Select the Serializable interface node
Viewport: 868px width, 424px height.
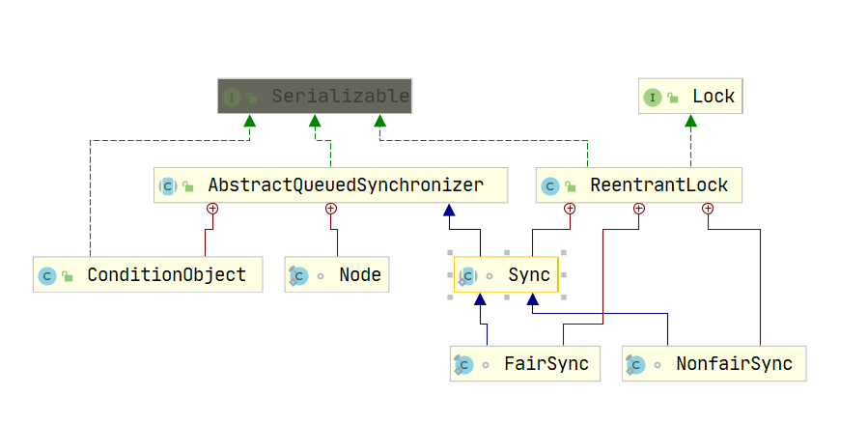(315, 96)
